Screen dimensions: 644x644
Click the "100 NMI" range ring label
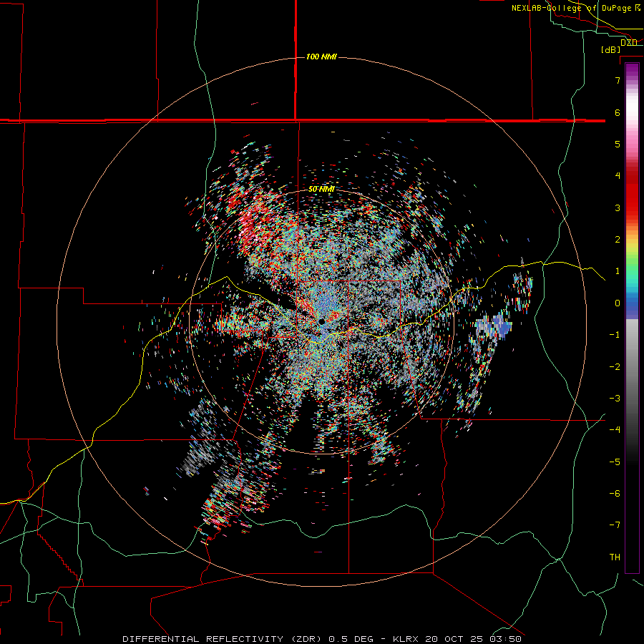tap(321, 57)
